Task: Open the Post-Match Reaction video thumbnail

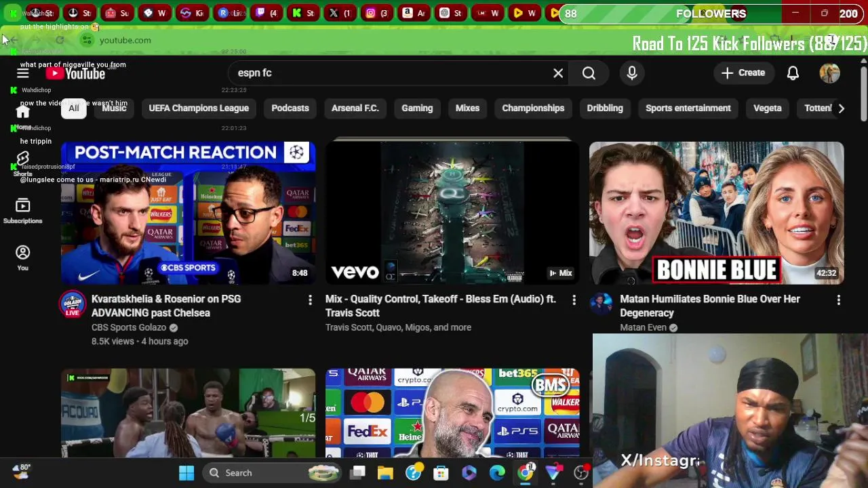Action: pyautogui.click(x=188, y=213)
